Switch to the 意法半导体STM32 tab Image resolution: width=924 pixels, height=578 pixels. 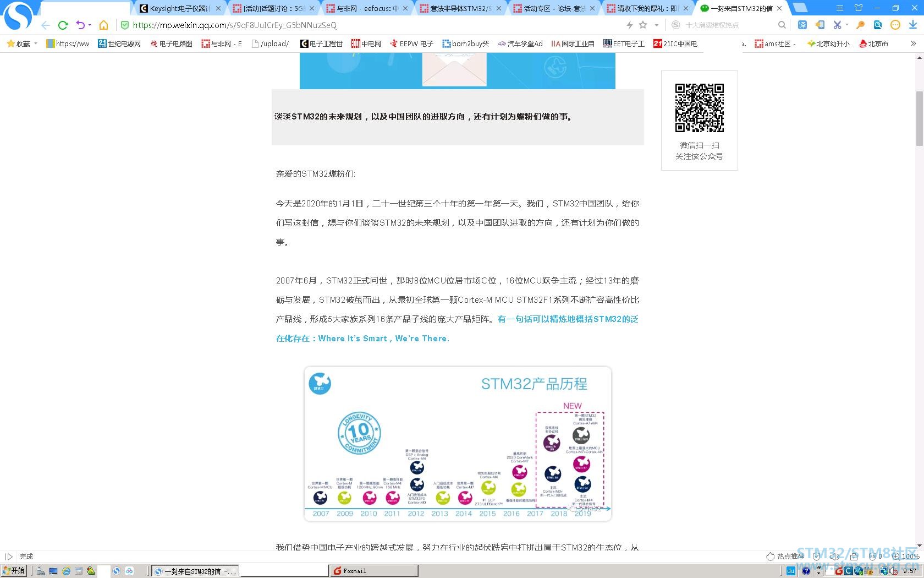click(x=461, y=8)
